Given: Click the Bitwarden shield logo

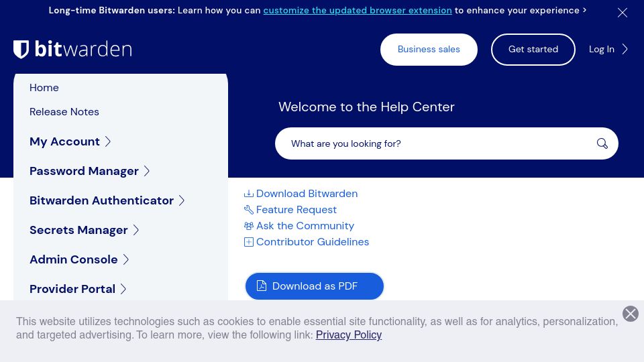Looking at the screenshot, I should (21, 49).
